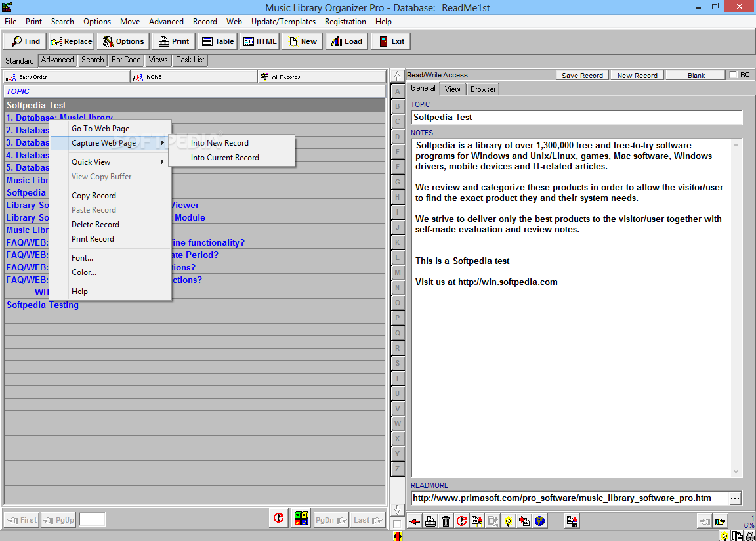Switch to the Task List tab
Image resolution: width=756 pixels, height=541 pixels.
(x=190, y=60)
